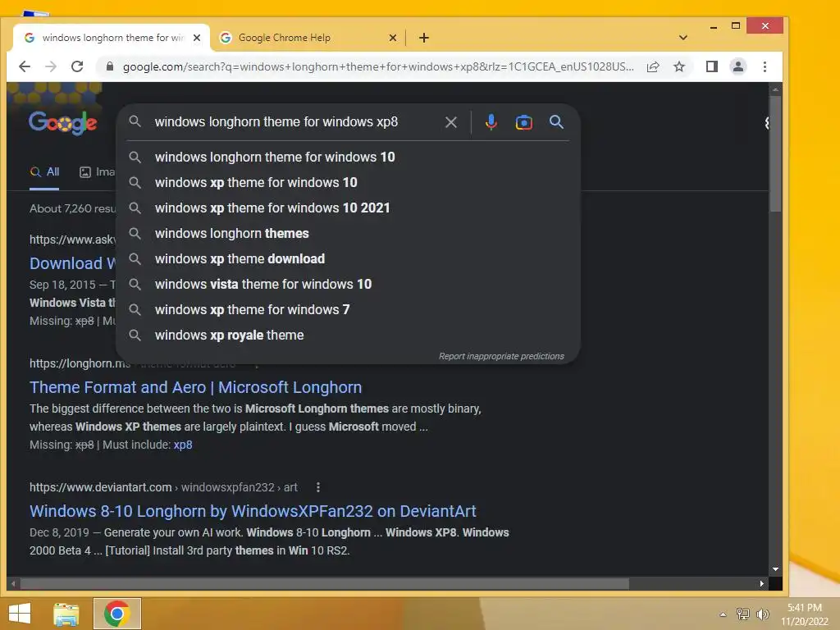Screen dimensions: 840x630
Task: Click the address bar URL
Action: [x=377, y=66]
